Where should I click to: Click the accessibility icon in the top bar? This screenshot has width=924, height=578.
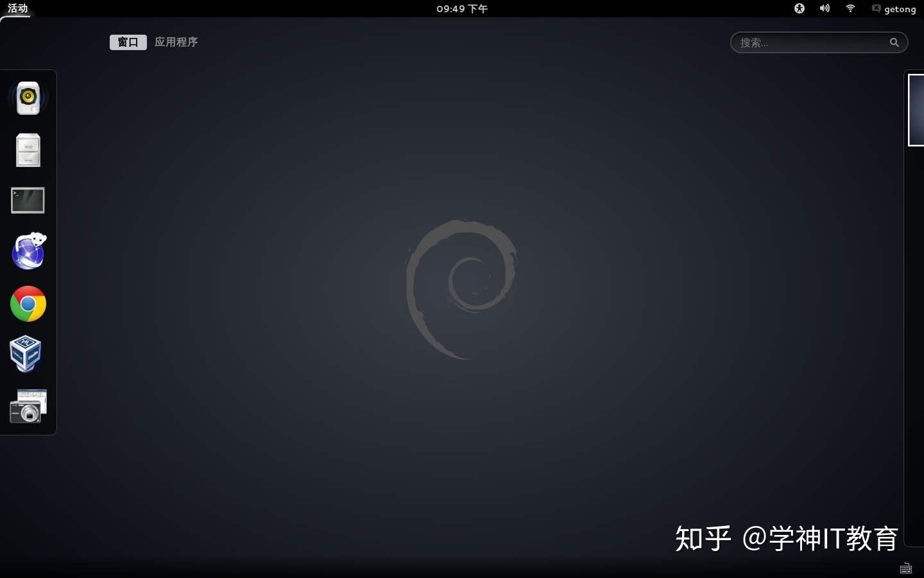(800, 8)
